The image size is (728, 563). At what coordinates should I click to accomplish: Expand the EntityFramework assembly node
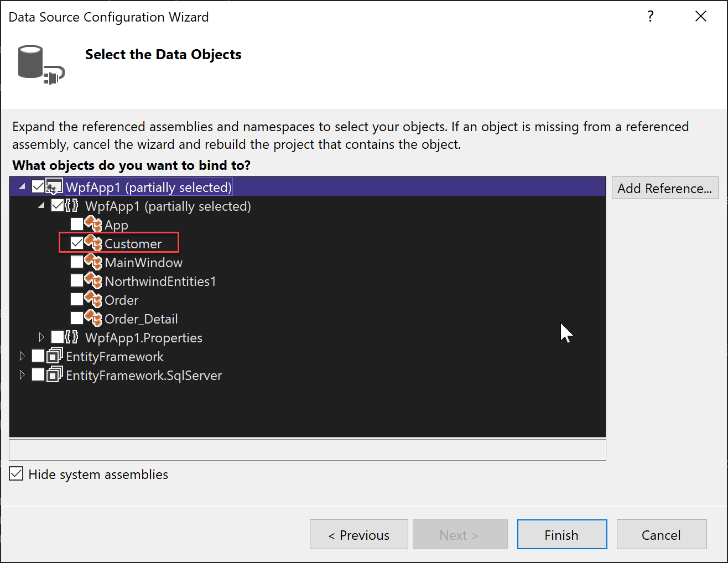click(22, 356)
